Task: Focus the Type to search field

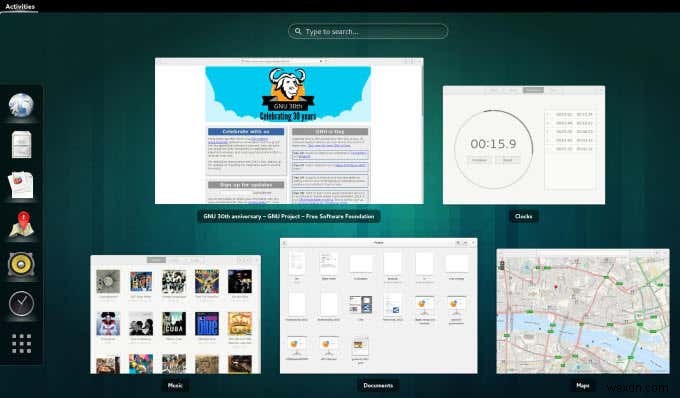Action: point(368,31)
